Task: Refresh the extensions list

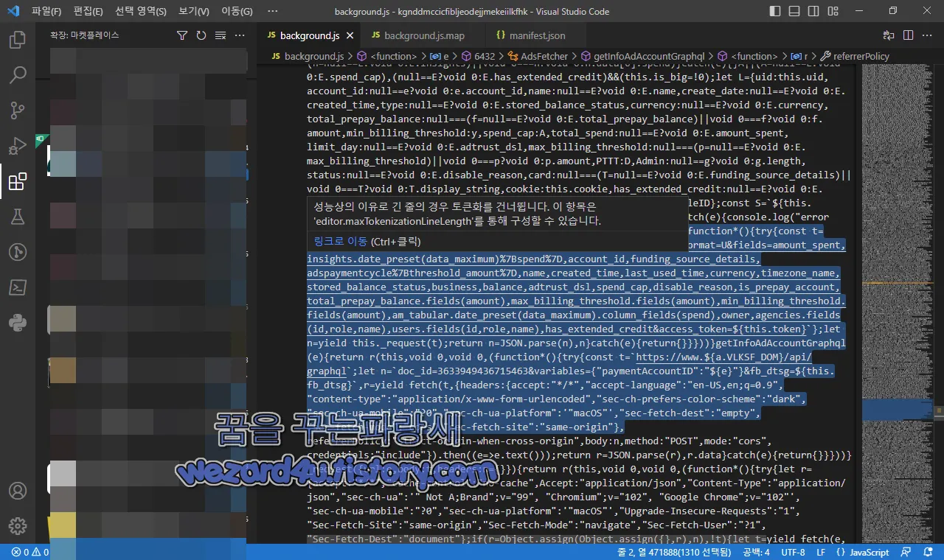Action: click(201, 35)
